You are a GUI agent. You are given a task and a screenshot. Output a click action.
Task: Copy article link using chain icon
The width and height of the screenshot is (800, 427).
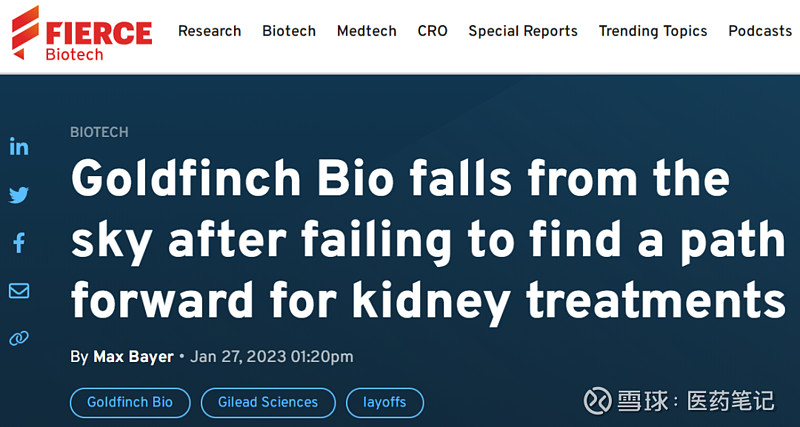19,338
